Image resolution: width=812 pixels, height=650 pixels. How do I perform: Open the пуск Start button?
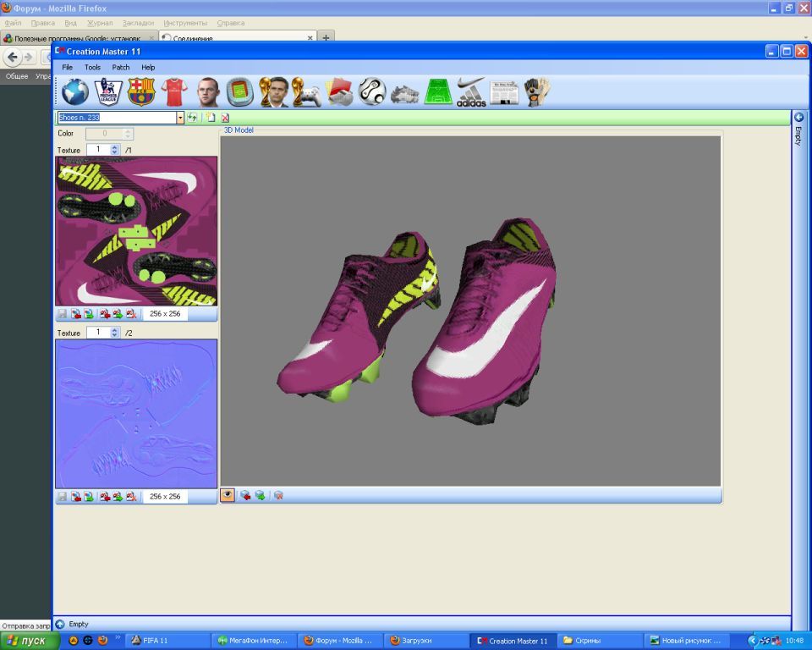coord(30,641)
